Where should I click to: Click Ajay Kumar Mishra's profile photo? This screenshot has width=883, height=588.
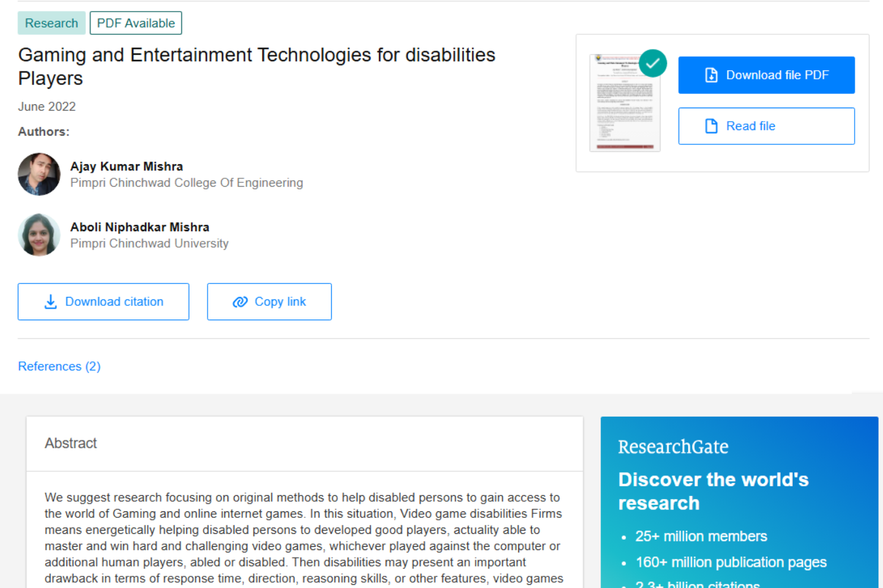[39, 174]
